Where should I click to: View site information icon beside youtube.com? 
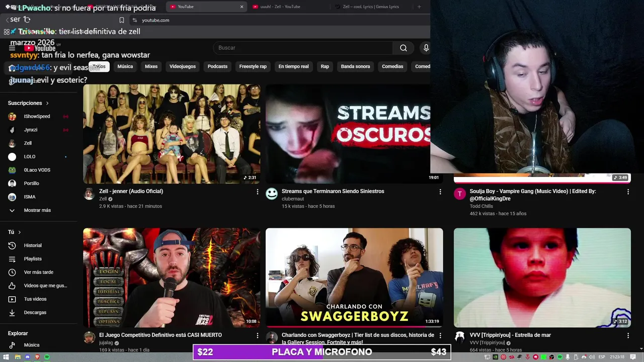134,20
